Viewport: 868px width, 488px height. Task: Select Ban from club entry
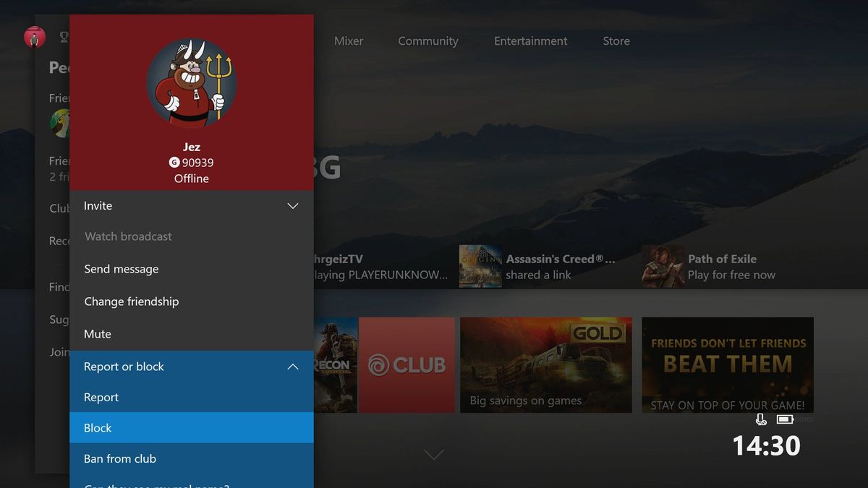[120, 458]
